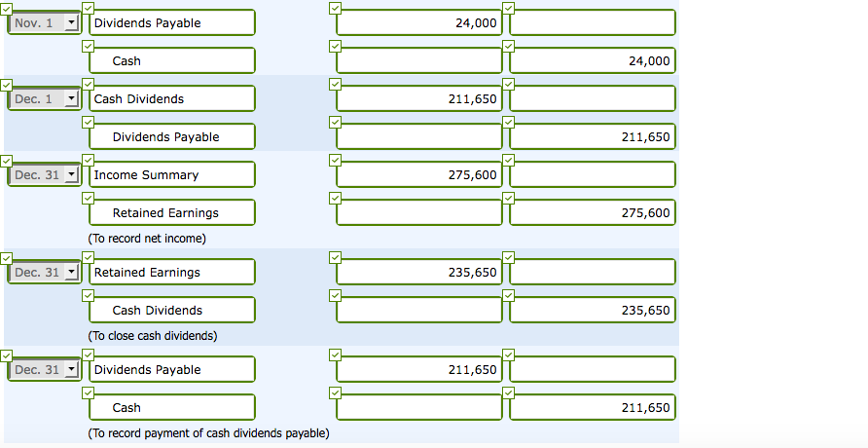Edit the 275,600 credit for Retained Earnings
Image resolution: width=868 pixels, height=448 pixels.
coord(593,212)
